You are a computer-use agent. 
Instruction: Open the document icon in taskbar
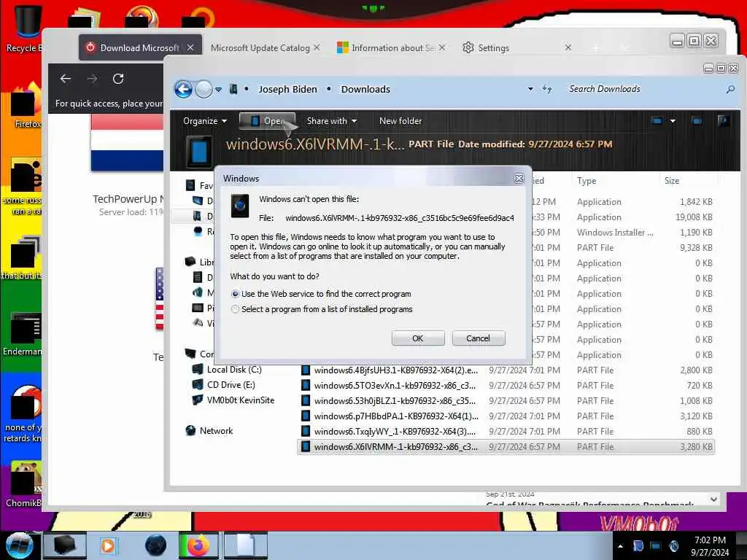pyautogui.click(x=246, y=545)
